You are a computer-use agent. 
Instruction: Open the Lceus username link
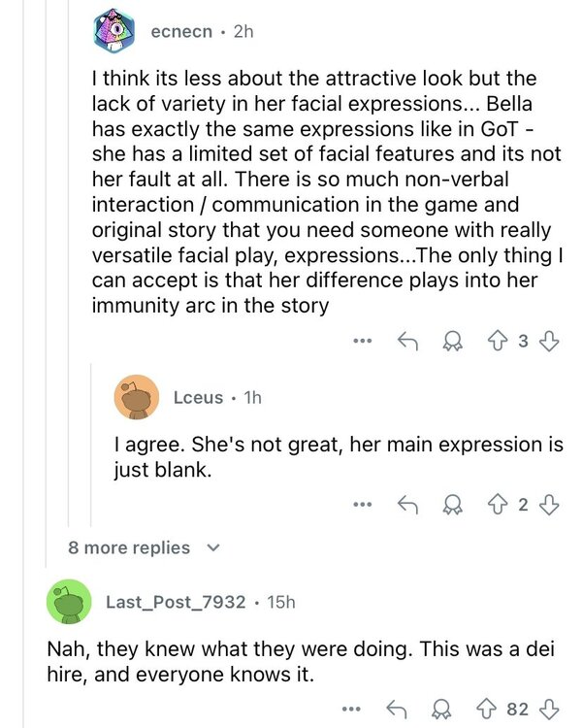198,397
